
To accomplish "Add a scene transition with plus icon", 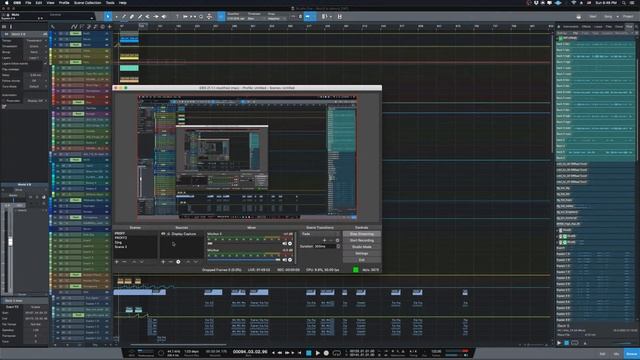I will (x=324, y=240).
